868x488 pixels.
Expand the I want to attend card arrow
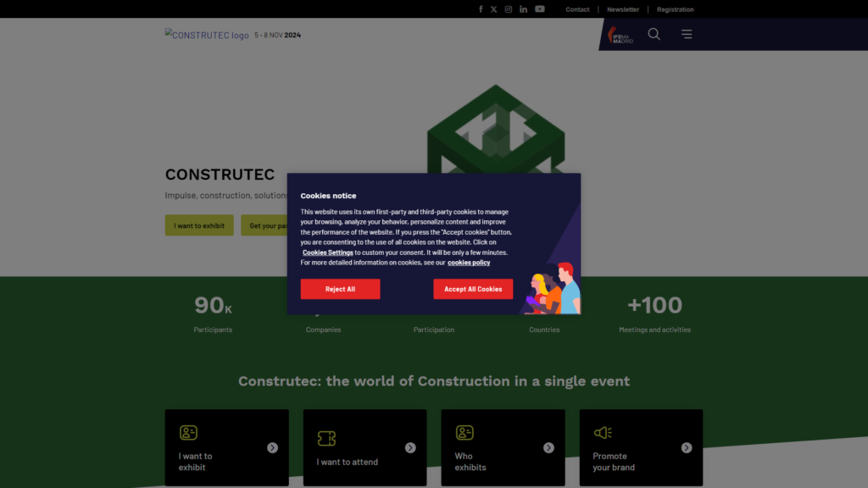pos(410,447)
